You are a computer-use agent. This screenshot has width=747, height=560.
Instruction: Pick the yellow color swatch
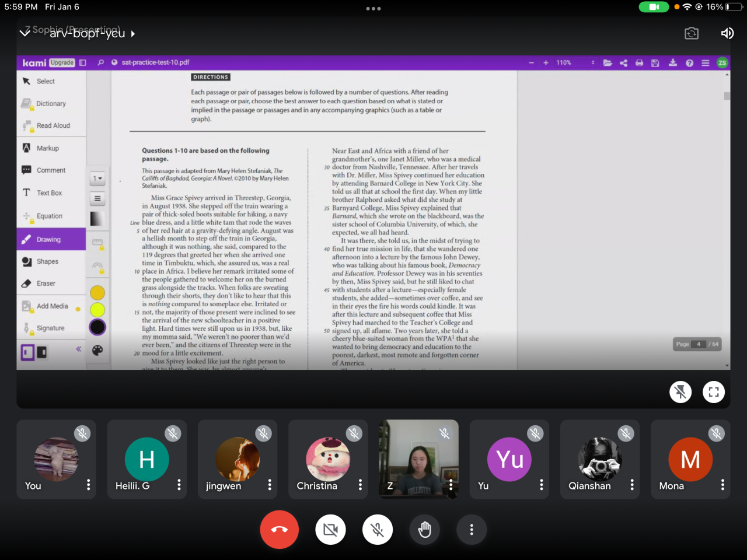pyautogui.click(x=97, y=310)
